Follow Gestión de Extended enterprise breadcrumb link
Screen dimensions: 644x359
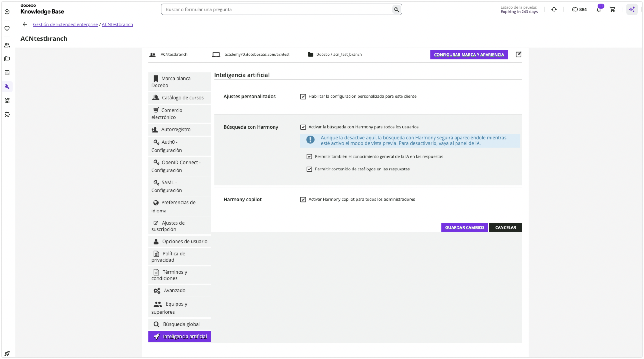coord(65,24)
